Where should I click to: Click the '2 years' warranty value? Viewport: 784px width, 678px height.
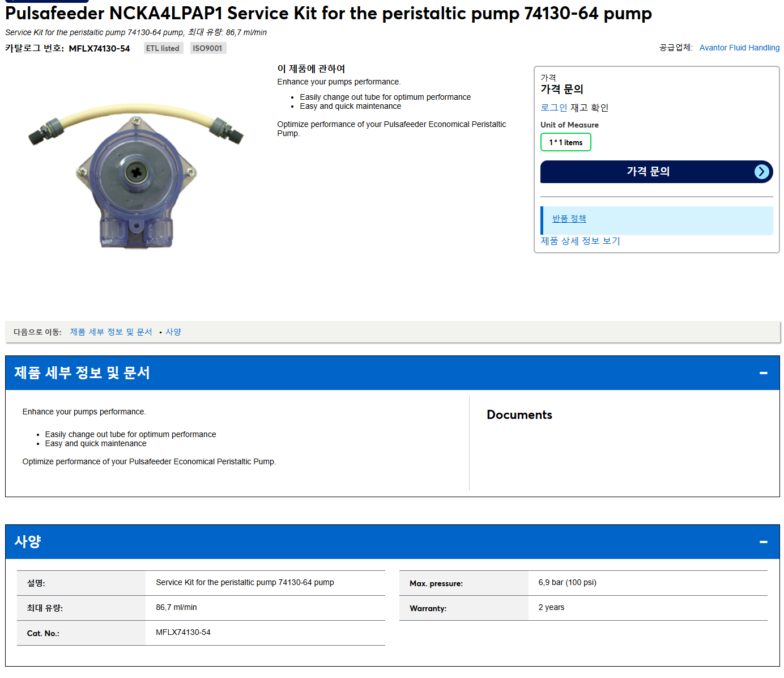[551, 607]
